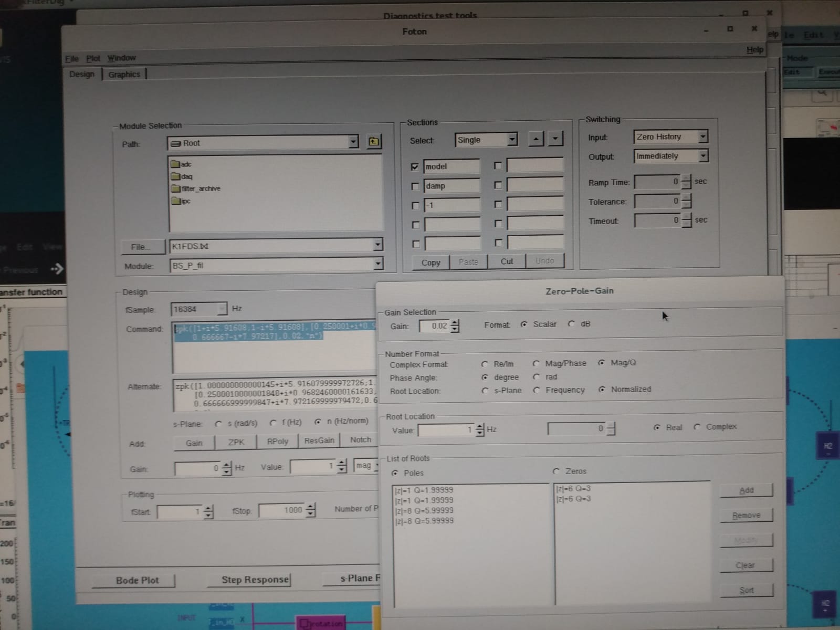Select the ipc folder

(x=181, y=201)
